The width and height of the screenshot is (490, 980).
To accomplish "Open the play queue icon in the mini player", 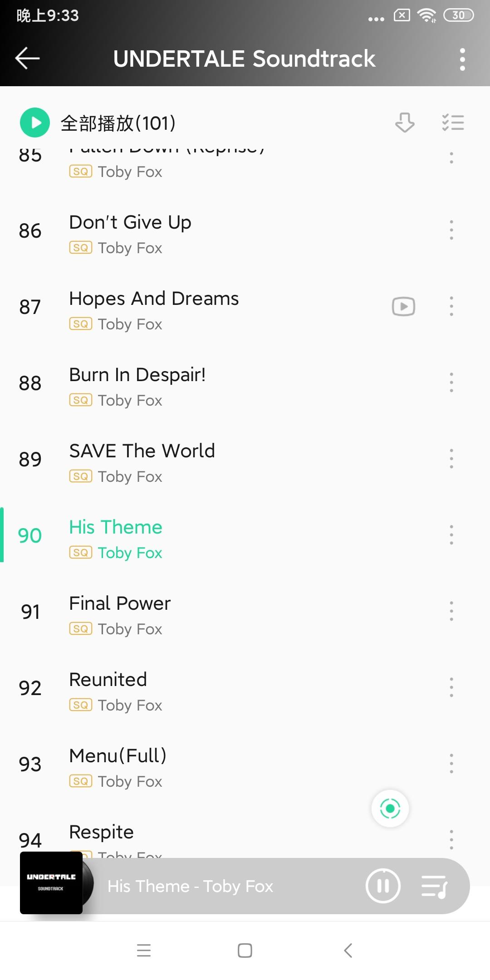I will click(435, 886).
